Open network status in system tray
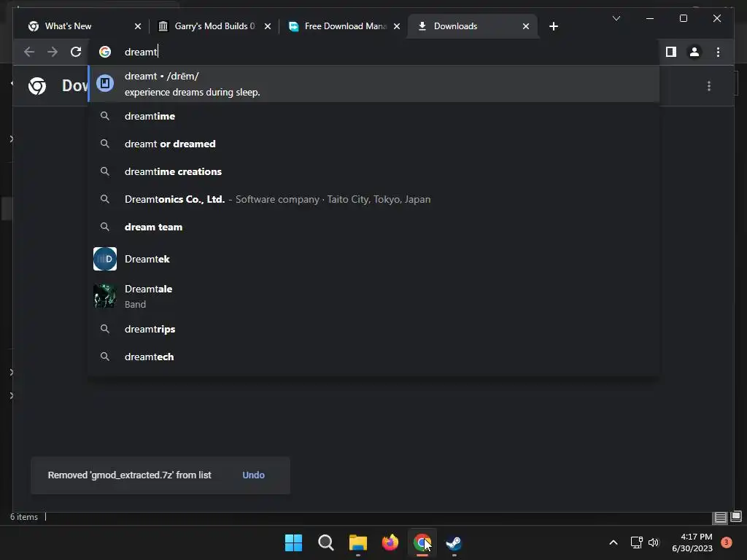 coord(636,542)
